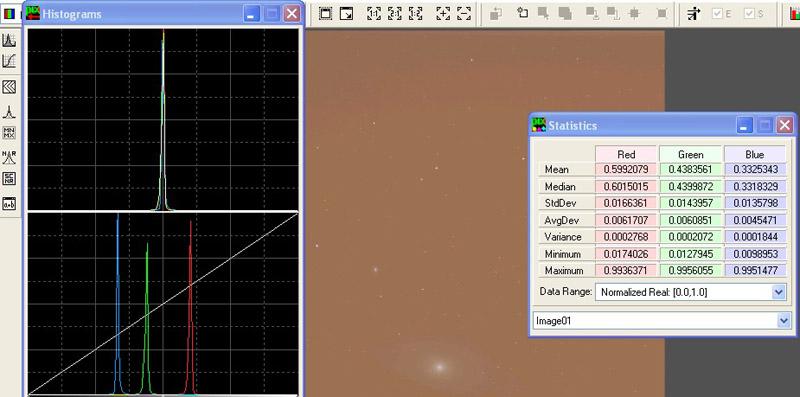Expand the Data Range dropdown
This screenshot has width=800, height=397.
click(778, 292)
